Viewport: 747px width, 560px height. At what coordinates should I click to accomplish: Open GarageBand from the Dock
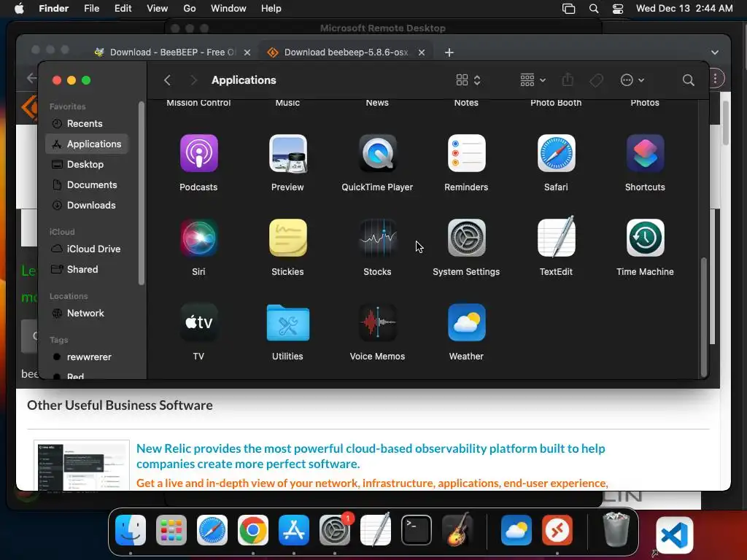457,530
